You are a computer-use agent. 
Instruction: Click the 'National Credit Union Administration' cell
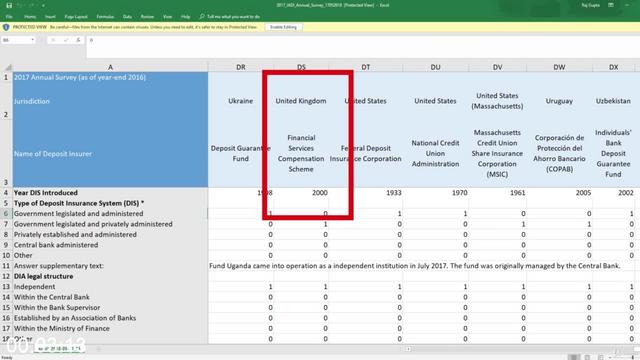click(436, 153)
